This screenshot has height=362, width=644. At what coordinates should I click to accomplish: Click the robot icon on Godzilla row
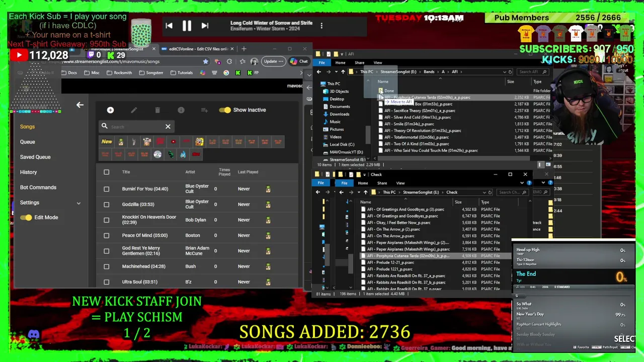(x=268, y=204)
